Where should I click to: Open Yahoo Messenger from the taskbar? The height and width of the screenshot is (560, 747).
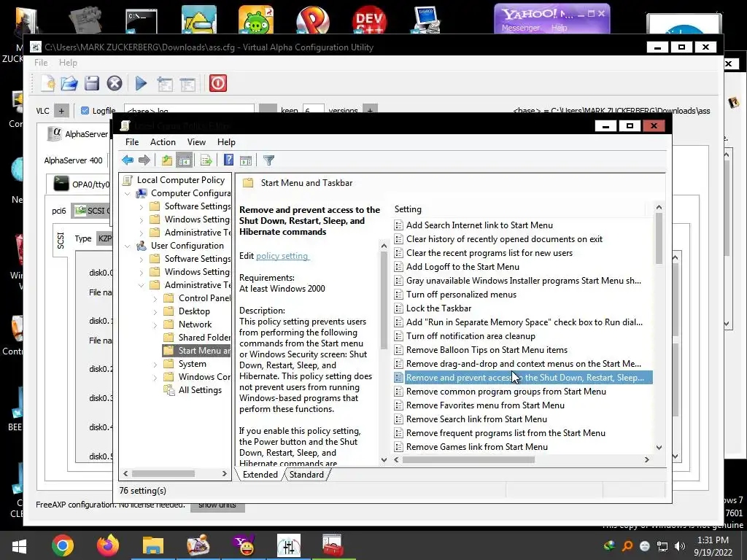click(x=244, y=545)
